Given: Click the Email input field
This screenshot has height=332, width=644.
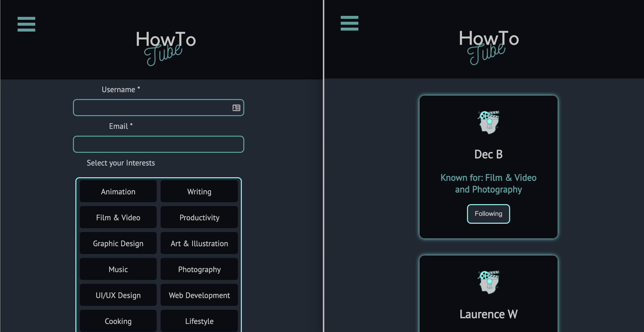Looking at the screenshot, I should point(159,144).
